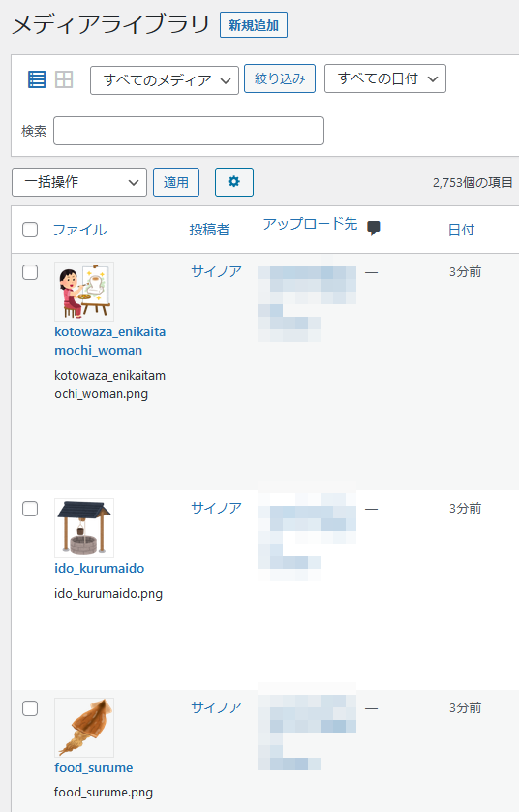The width and height of the screenshot is (519, 812).
Task: Open the ido_kurumaido title link
Action: click(x=100, y=568)
